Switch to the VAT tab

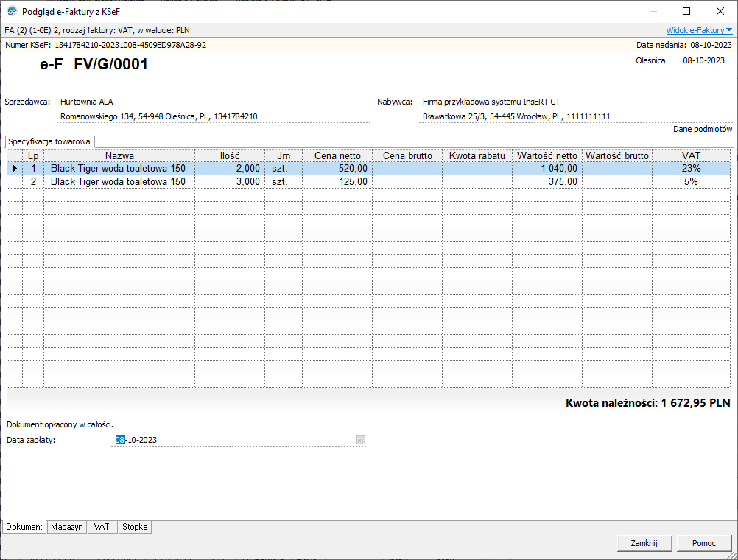point(102,527)
